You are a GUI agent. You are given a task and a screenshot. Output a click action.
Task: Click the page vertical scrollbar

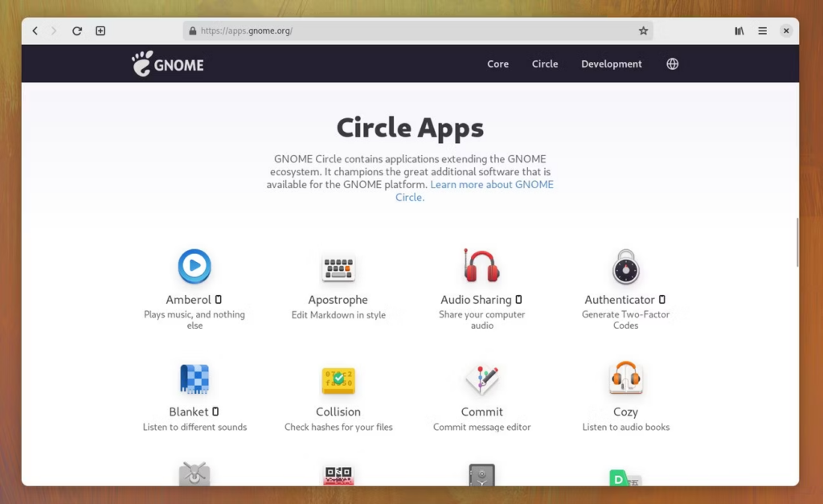pos(796,243)
